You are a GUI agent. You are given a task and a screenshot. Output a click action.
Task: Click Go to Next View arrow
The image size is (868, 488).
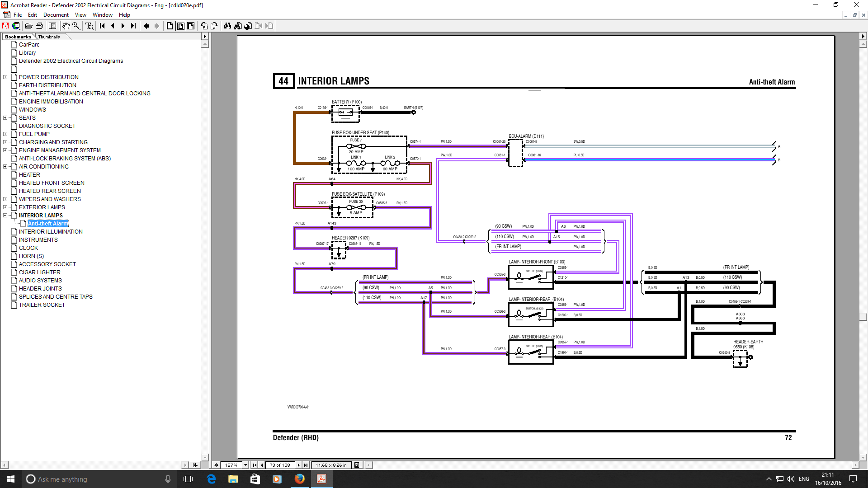coord(156,26)
